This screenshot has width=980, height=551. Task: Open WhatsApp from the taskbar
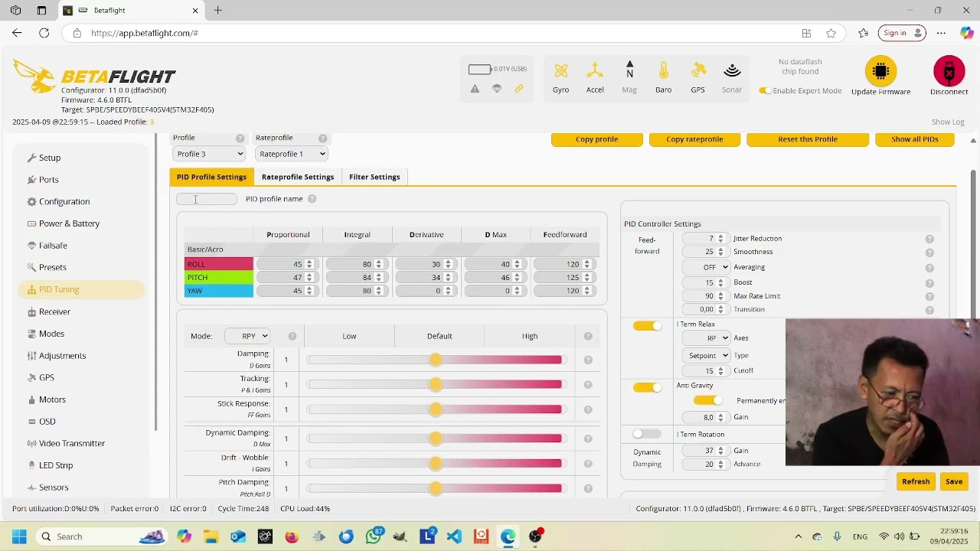tap(374, 536)
